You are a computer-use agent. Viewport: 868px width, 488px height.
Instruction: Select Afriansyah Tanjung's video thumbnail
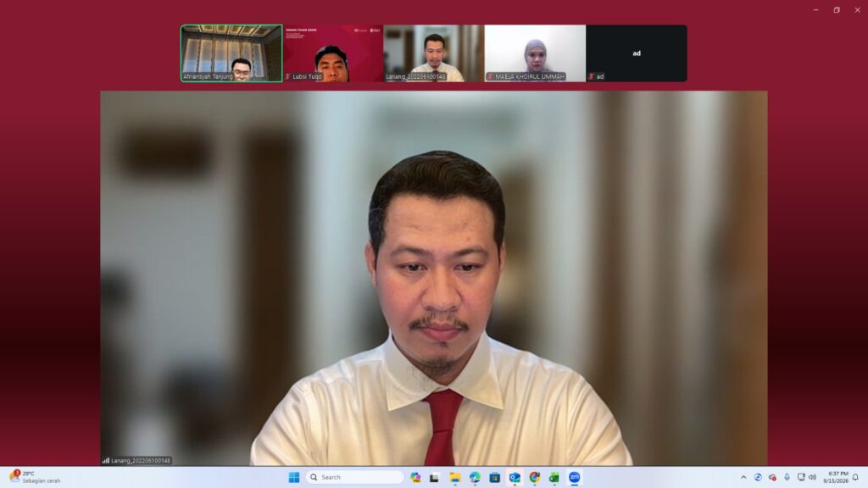click(x=231, y=53)
